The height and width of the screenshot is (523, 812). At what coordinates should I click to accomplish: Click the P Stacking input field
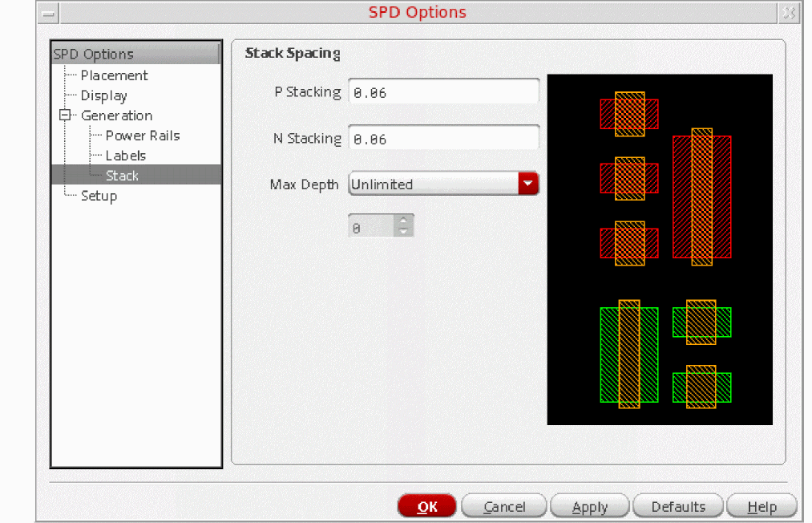[444, 91]
